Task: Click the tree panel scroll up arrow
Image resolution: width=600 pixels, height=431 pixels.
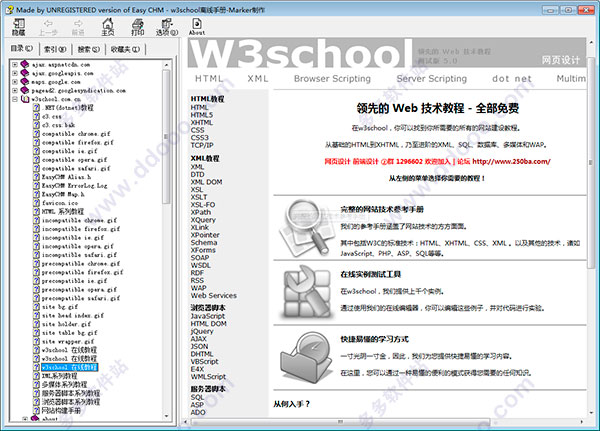Action: (166, 65)
